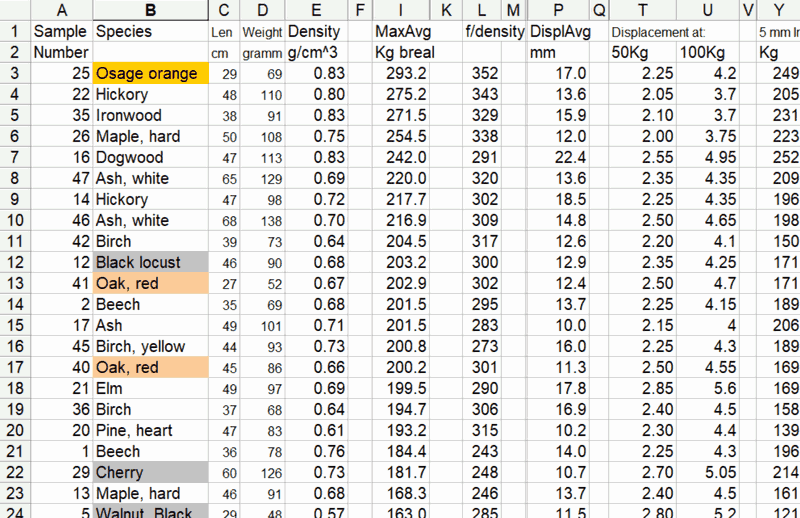
Task: Select the highlighted Osage orange cell
Action: pyautogui.click(x=150, y=73)
